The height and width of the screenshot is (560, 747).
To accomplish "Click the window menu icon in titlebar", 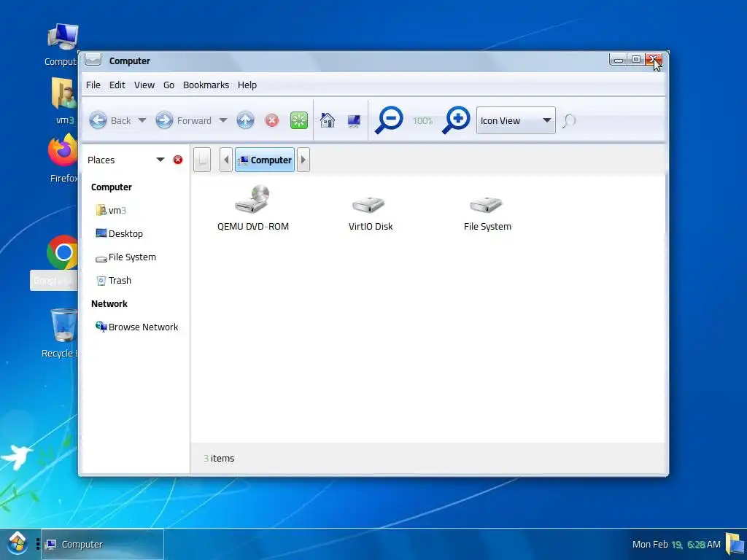I will pos(93,60).
